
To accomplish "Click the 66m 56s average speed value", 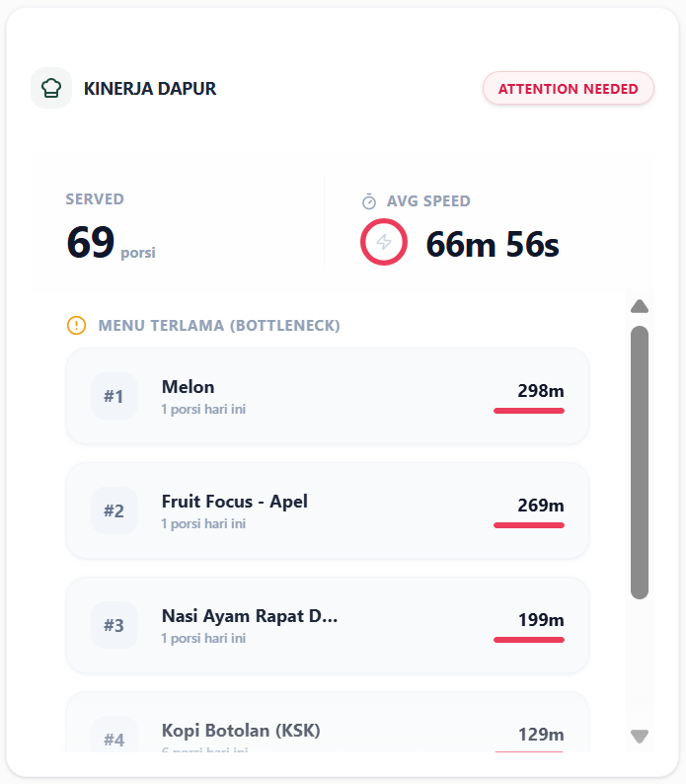I will (493, 244).
